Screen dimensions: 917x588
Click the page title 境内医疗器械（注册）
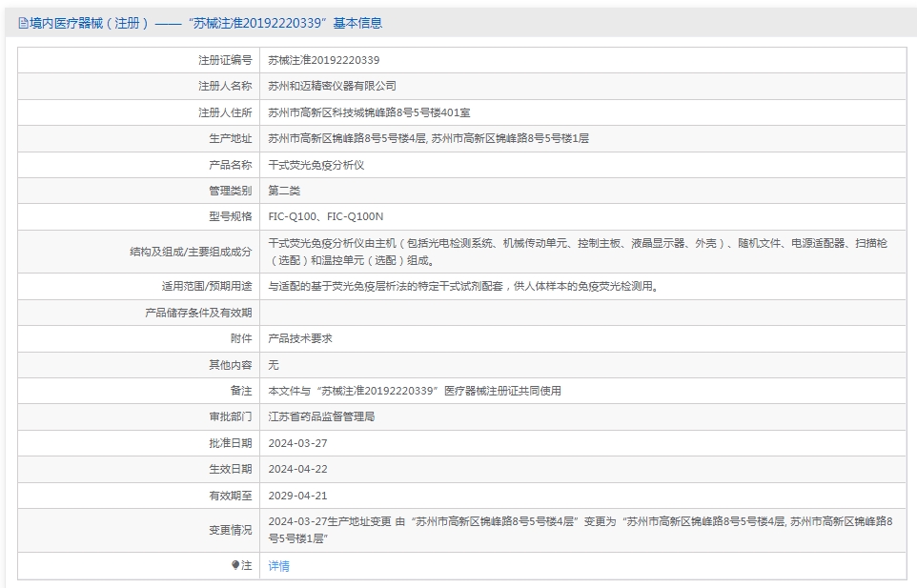(x=89, y=24)
